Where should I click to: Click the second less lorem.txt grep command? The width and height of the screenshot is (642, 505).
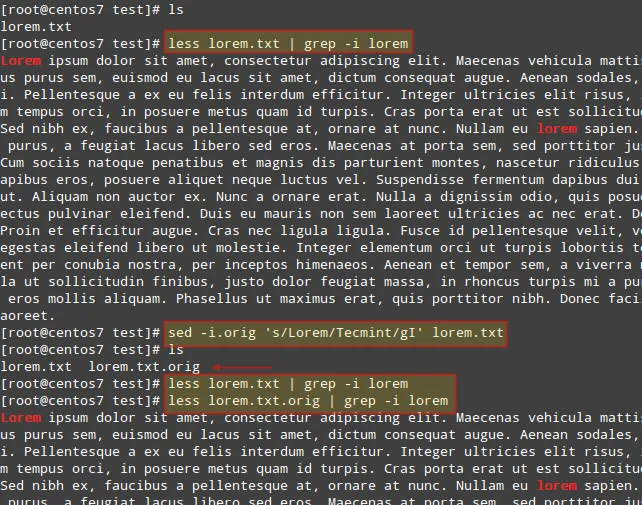click(x=288, y=384)
